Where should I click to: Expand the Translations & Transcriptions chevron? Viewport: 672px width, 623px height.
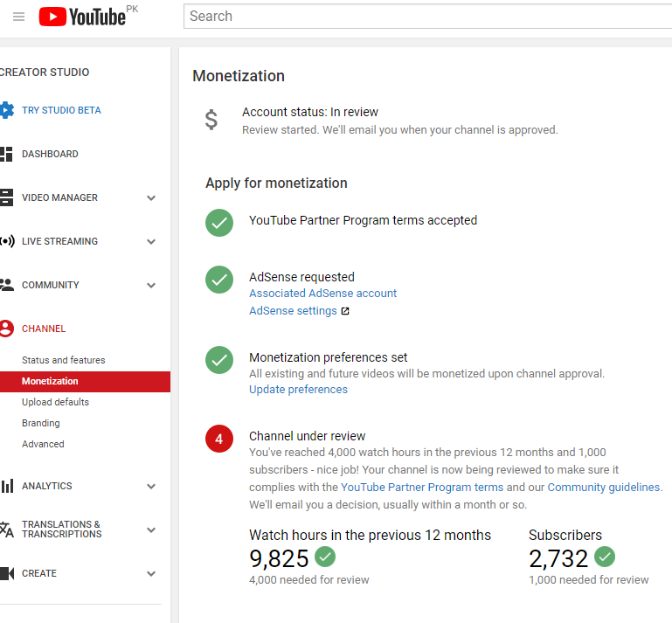coord(151,530)
